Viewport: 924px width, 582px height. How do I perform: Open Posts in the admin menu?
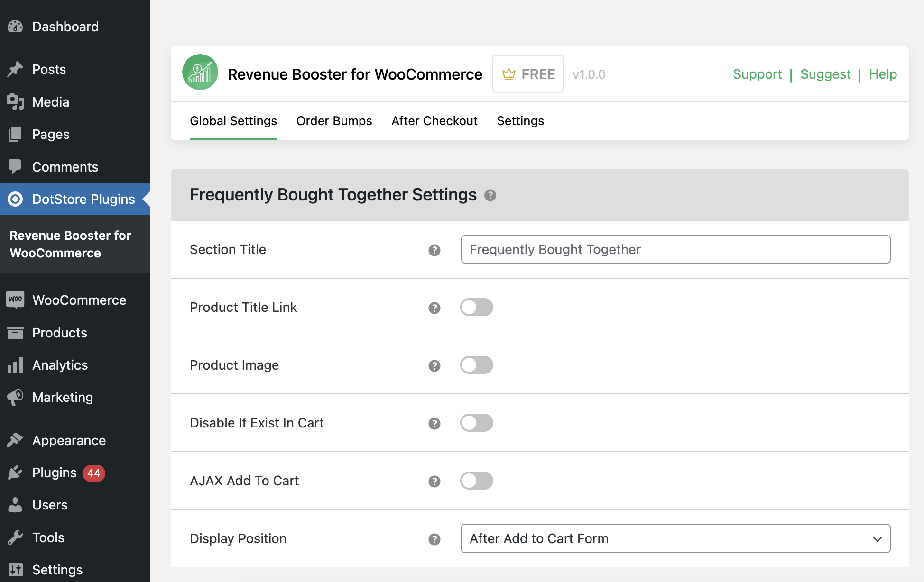75,69
